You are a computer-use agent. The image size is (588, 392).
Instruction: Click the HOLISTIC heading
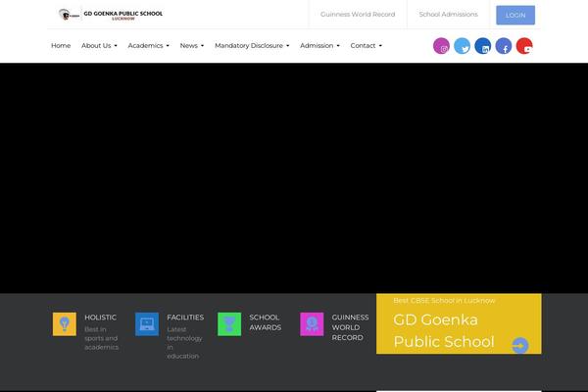click(101, 318)
